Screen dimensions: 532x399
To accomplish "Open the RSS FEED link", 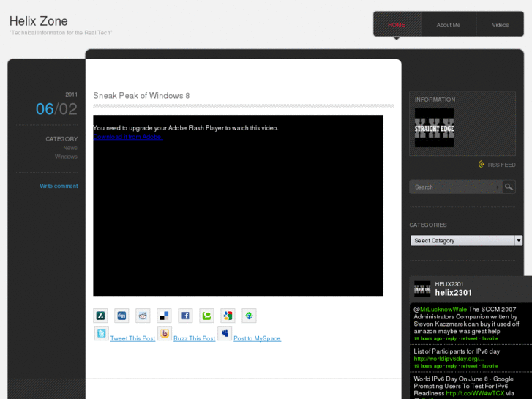I will click(501, 165).
